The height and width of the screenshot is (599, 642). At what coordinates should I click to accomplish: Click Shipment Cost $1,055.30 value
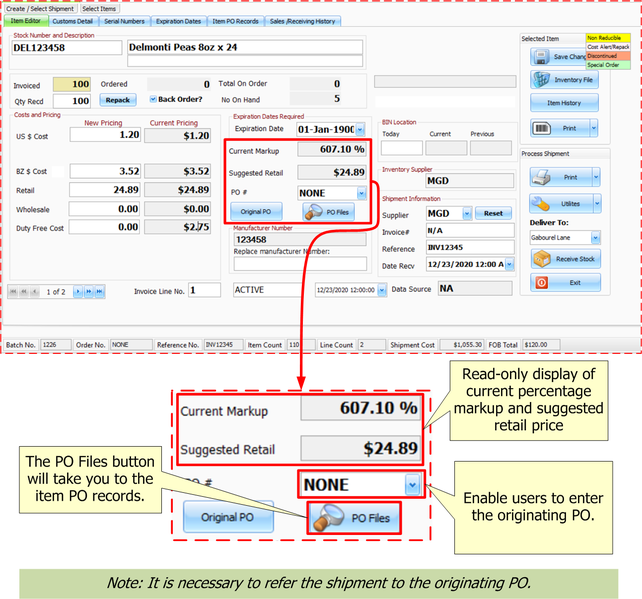click(x=461, y=345)
